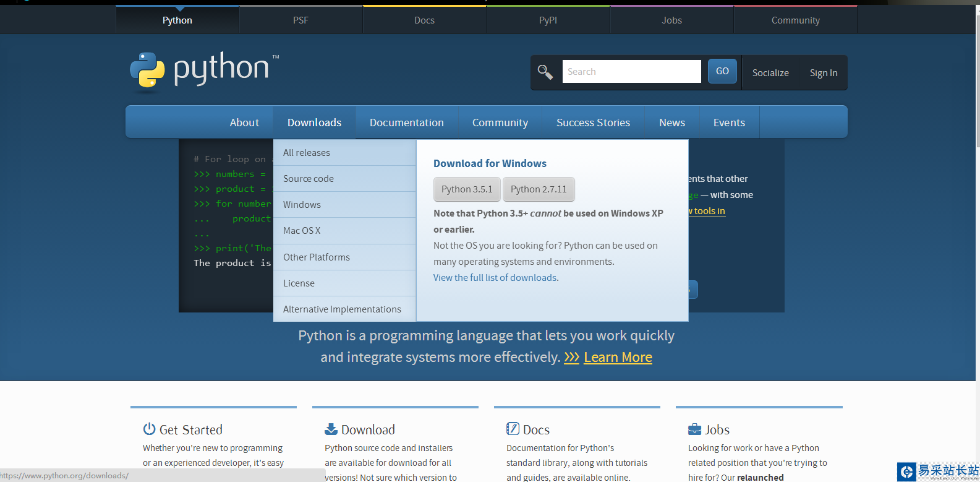Click the Docs section heading
980x482 pixels.
[536, 429]
